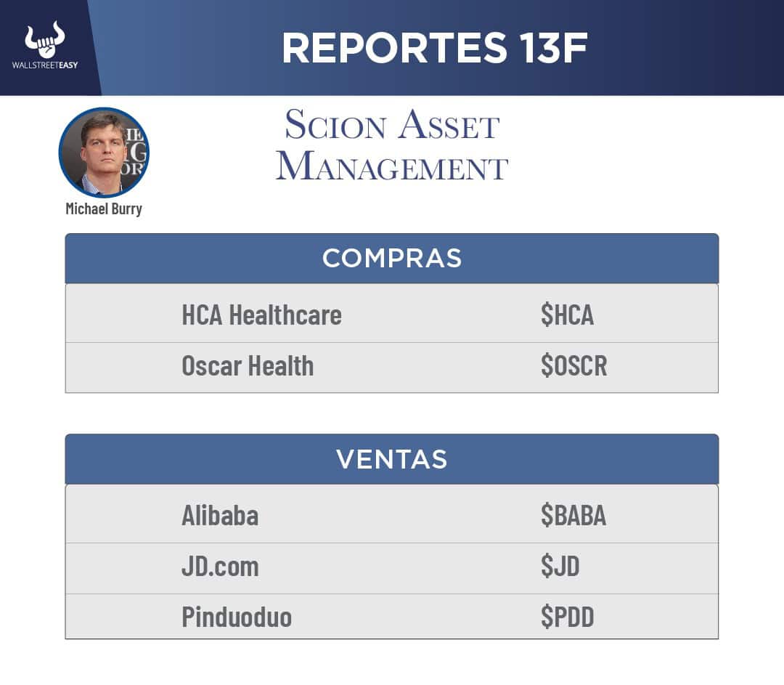Click the $PDD ticker symbol
Viewport: 784px width, 685px height.
tap(567, 617)
